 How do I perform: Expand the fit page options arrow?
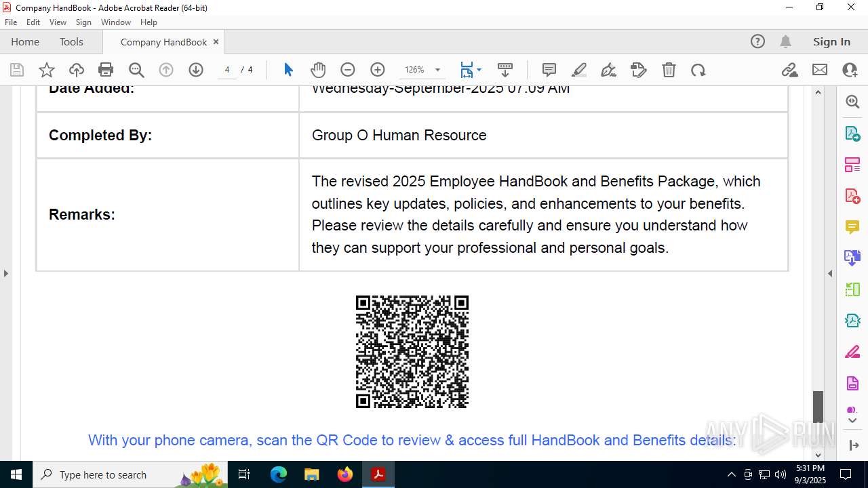[479, 70]
